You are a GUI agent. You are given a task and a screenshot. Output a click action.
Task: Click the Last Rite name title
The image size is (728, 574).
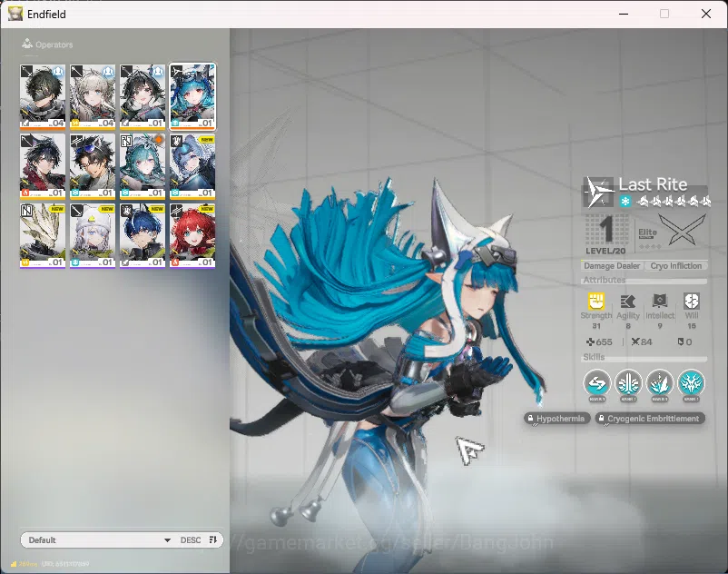click(653, 184)
